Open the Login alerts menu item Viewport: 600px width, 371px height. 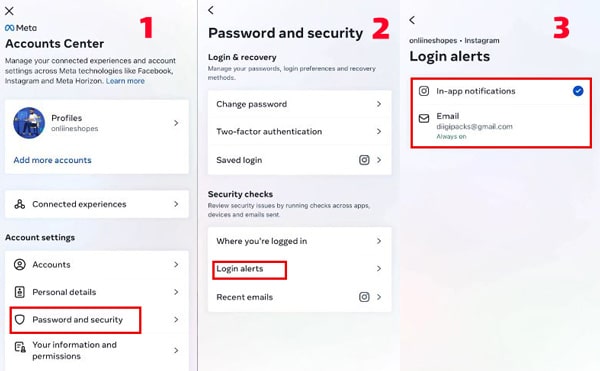point(300,268)
